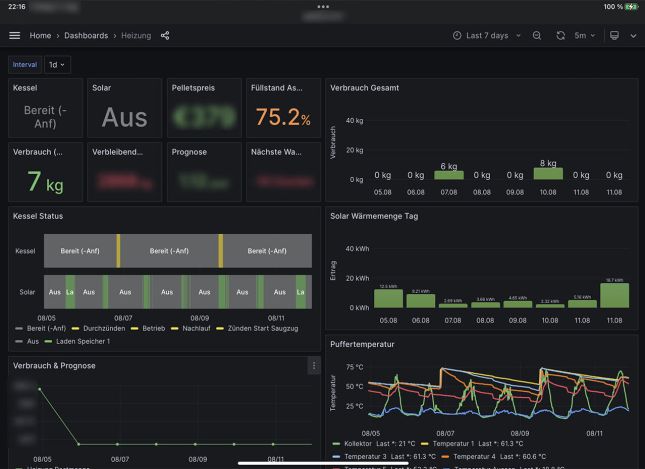Viewport: 645px width, 469px height.
Task: Open the Interval 1d variable dropdown
Action: pyautogui.click(x=57, y=65)
